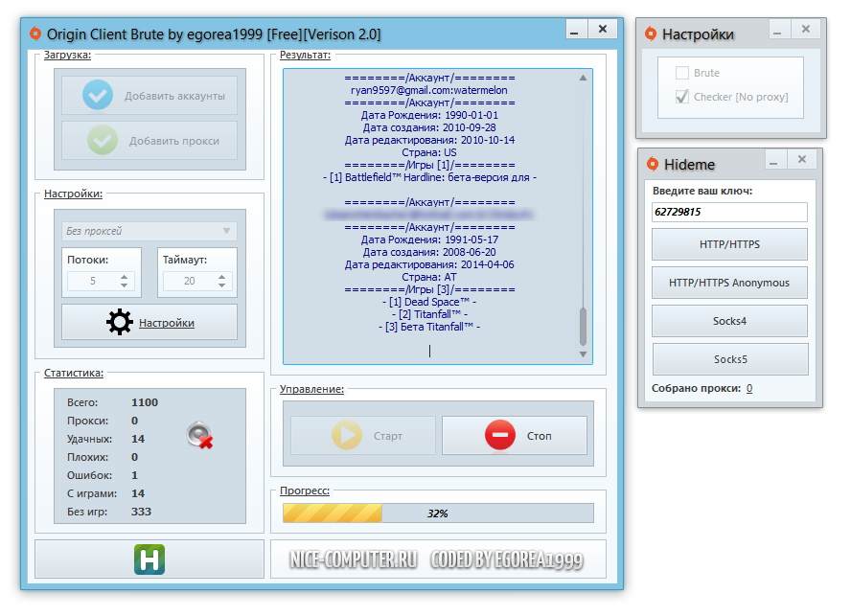Screen dimensions: 851x616
Task: Click the Без игр value 333
Action: pos(141,512)
